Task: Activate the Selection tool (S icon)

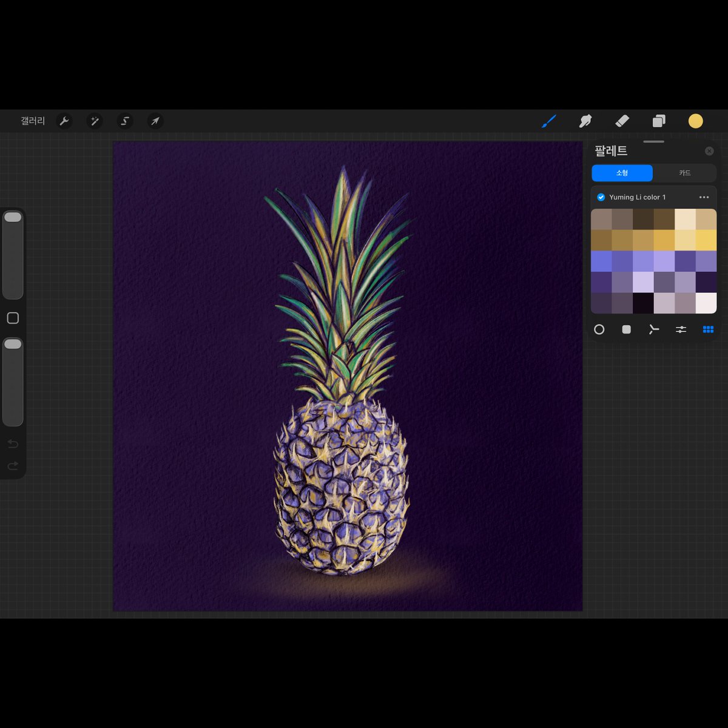Action: [124, 121]
